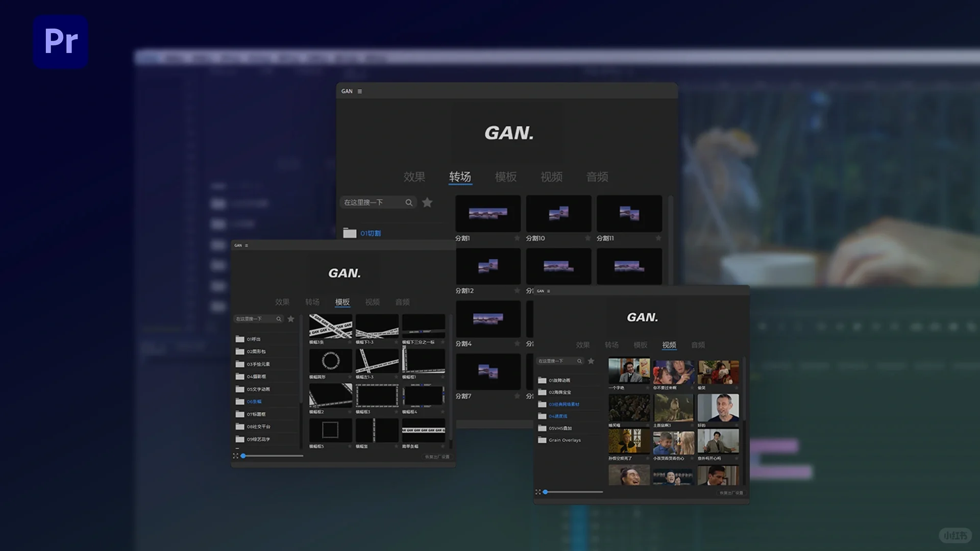This screenshot has height=551, width=980.
Task: Open the 07标题框 folder in 模板 panel
Action: pyautogui.click(x=256, y=414)
